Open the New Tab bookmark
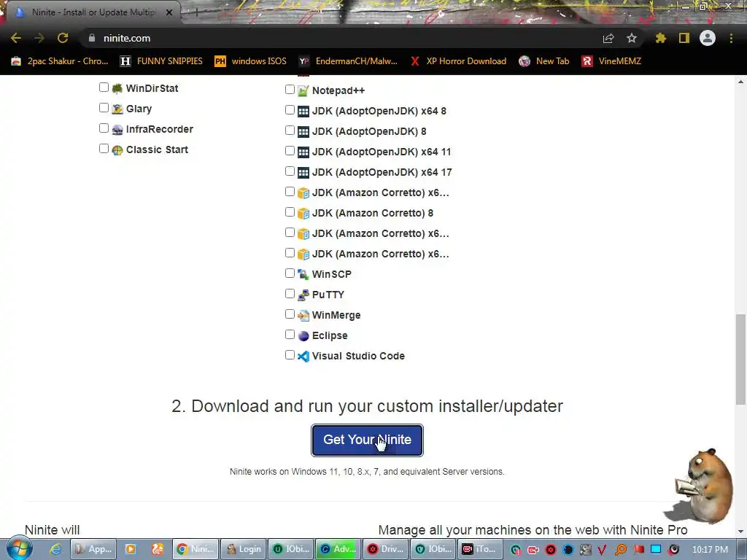 (544, 61)
